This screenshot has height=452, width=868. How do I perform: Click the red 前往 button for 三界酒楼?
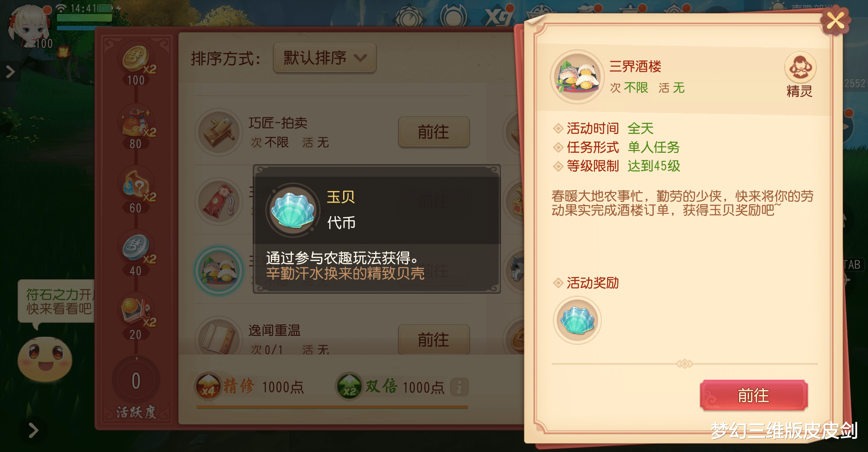pos(753,395)
